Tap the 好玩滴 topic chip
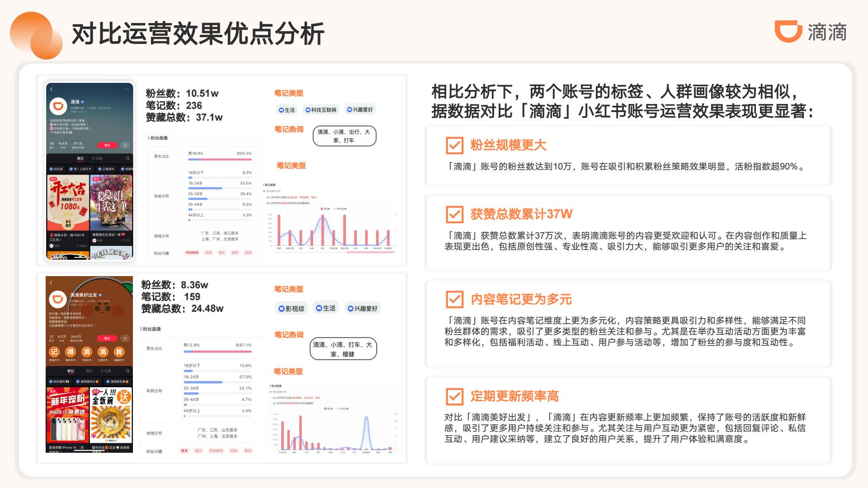The height and width of the screenshot is (488, 868). point(57,169)
